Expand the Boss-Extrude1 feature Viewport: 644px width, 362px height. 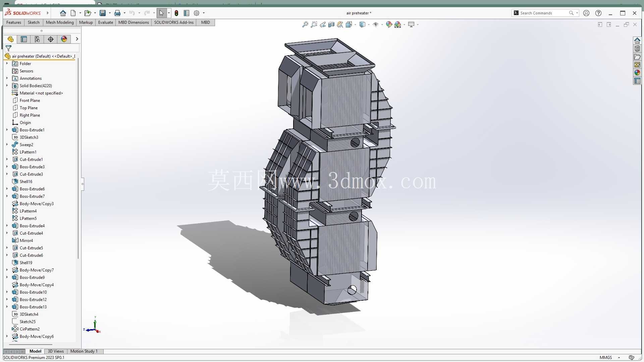[7, 130]
